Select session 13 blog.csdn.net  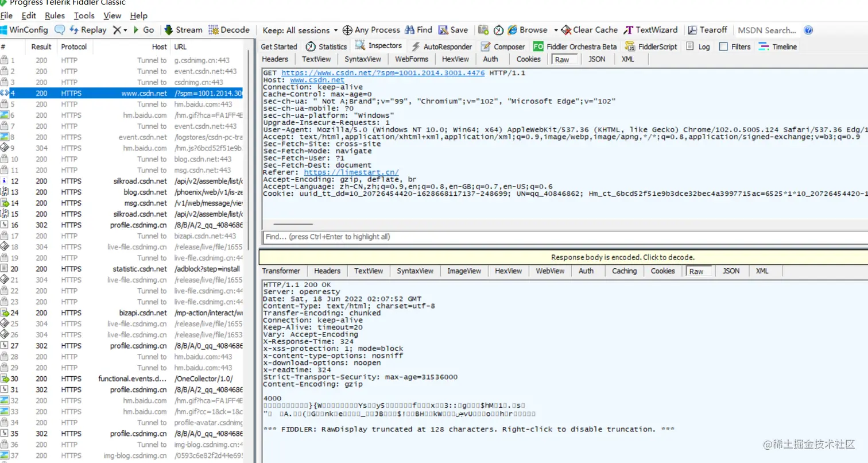(x=121, y=192)
